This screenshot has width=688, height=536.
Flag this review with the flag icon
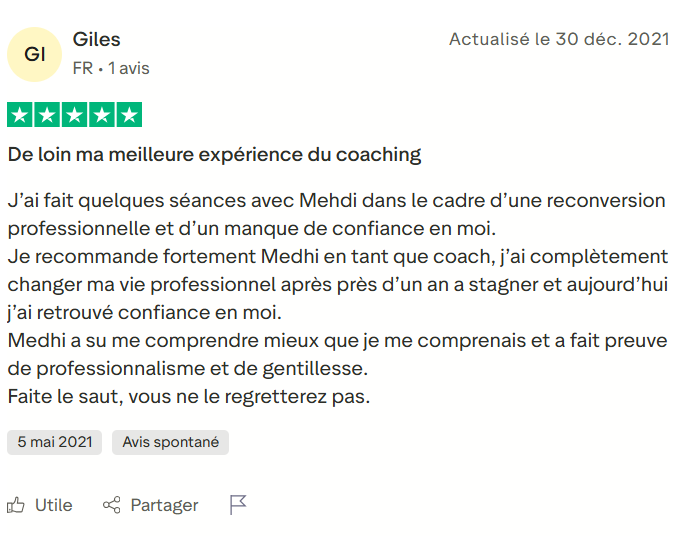(x=238, y=505)
